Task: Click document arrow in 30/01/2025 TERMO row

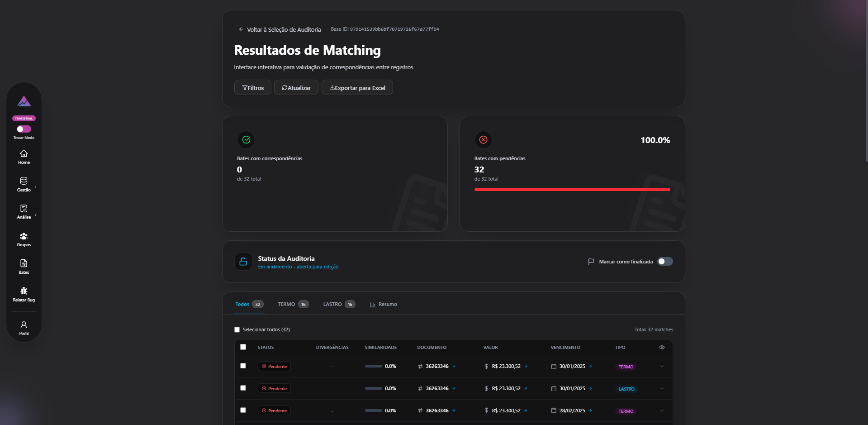Action: (x=454, y=366)
